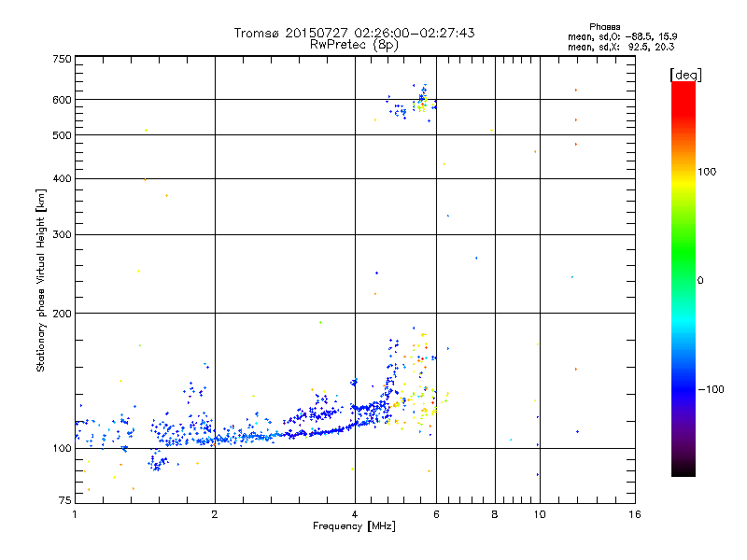Click the x-axis tick label '4'
Viewport: 747px width, 560px height.
355,514
